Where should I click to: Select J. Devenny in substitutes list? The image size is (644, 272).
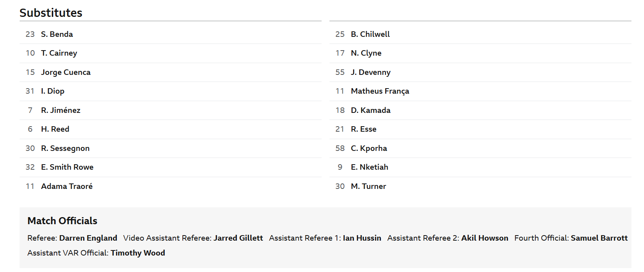(x=371, y=72)
